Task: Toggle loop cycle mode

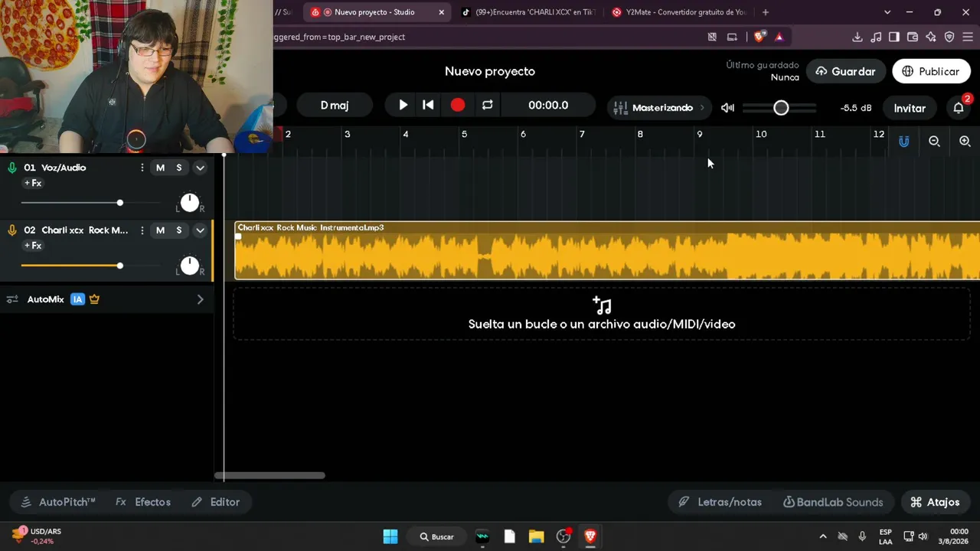Action: coord(487,105)
